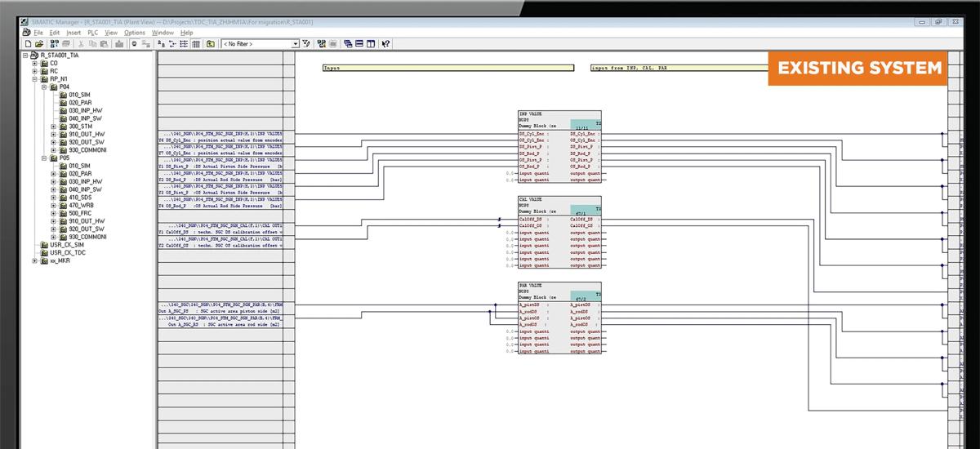980x449 pixels.
Task: Open the Options menu
Action: [135, 33]
